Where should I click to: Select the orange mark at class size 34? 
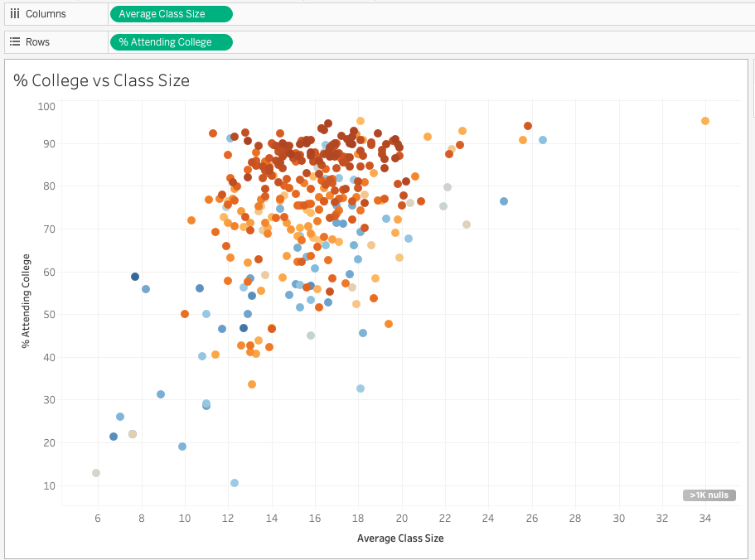click(x=705, y=121)
